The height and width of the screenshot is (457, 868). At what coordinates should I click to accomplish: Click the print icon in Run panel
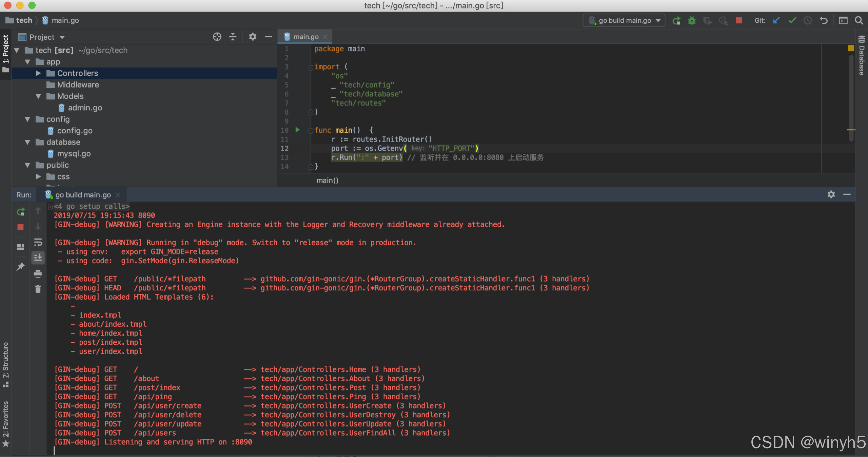pos(38,273)
